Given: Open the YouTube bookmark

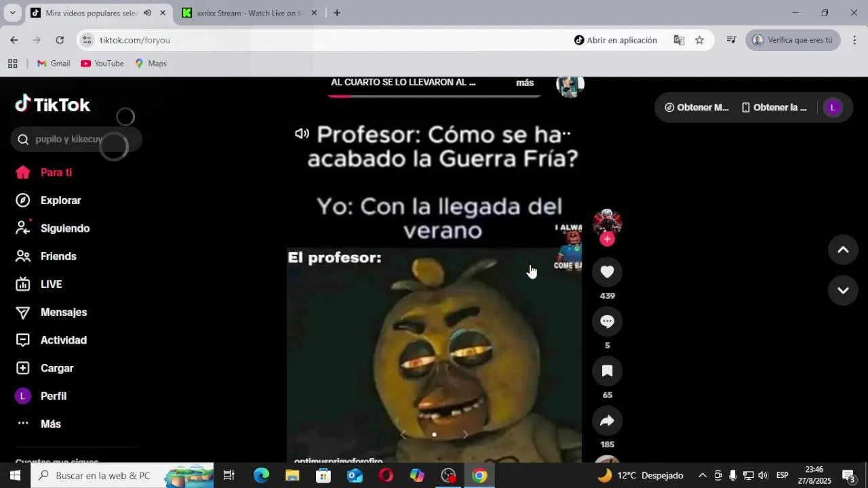Looking at the screenshot, I should pos(102,63).
